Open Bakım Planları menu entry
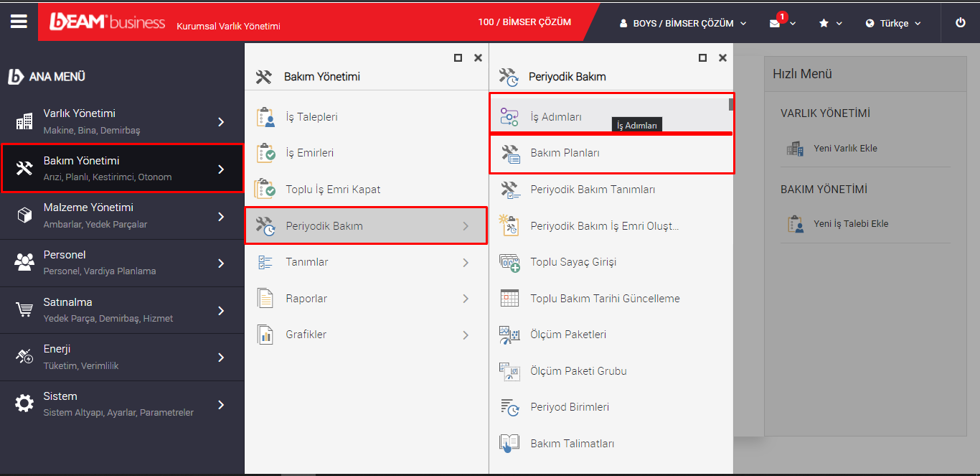This screenshot has width=980, height=476. click(612, 154)
